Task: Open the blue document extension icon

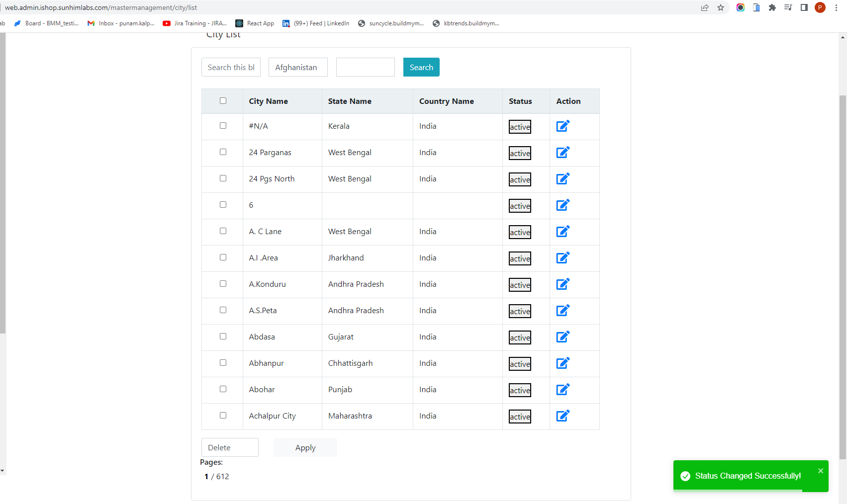Action: [756, 7]
